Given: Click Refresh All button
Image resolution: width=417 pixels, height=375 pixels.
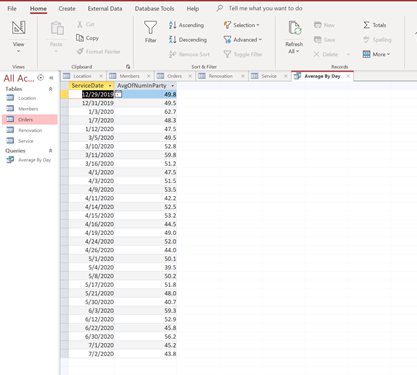Looking at the screenshot, I should [294, 37].
